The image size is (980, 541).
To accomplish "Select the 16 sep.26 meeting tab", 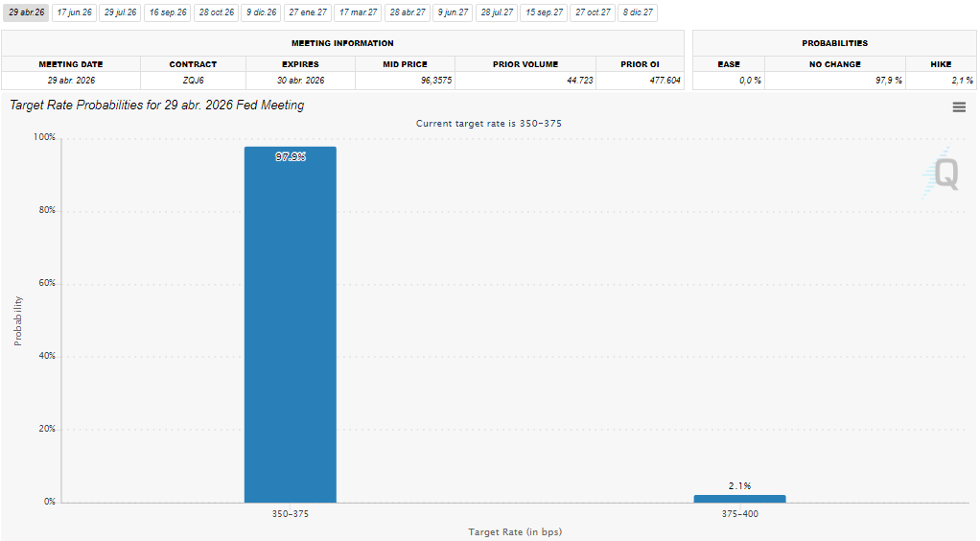I will click(x=168, y=12).
